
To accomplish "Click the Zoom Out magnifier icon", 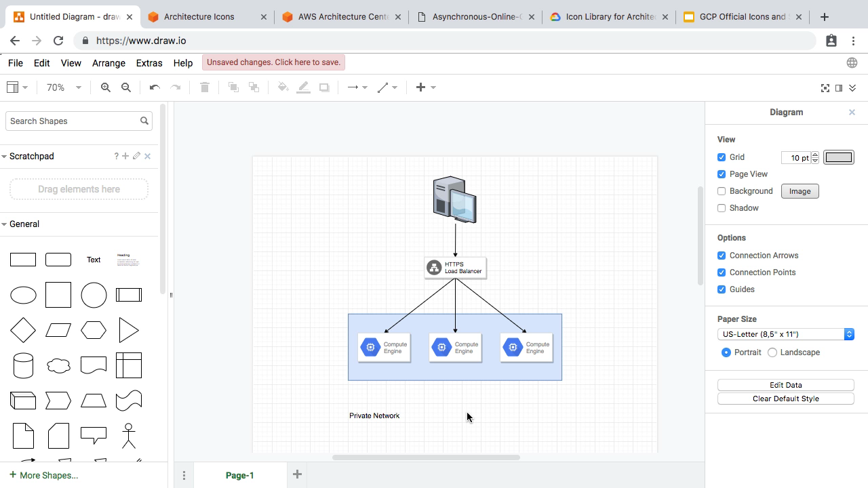I will 126,87.
